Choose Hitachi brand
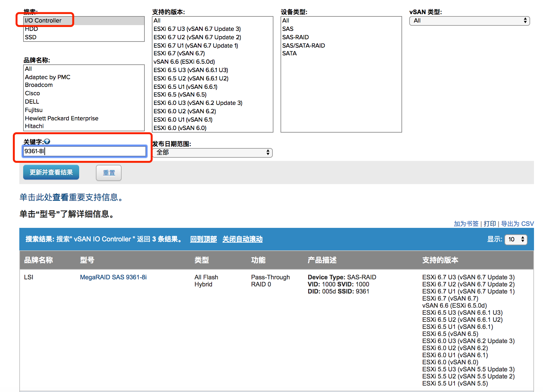This screenshot has width=543, height=392. tap(84, 126)
